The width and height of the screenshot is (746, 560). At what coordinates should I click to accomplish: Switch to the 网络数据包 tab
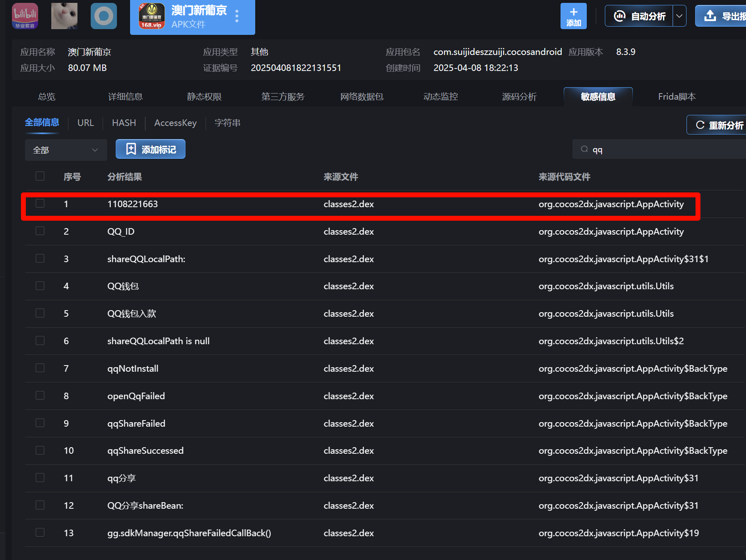(x=362, y=97)
